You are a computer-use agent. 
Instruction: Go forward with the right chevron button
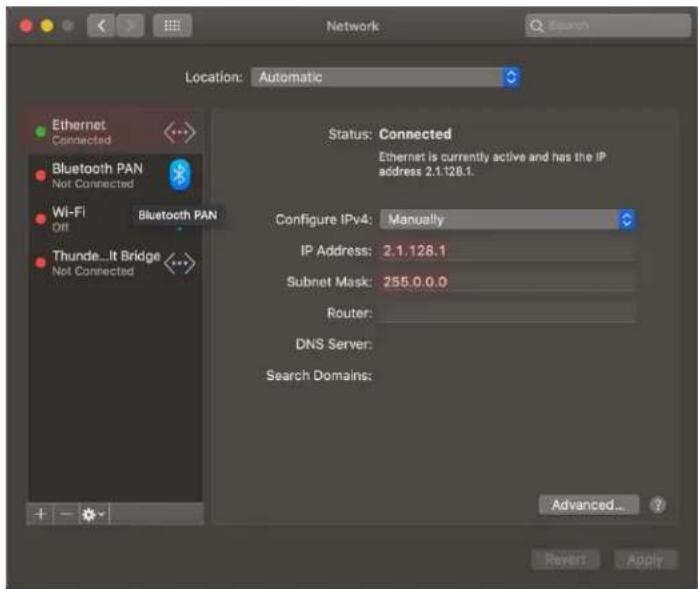(130, 26)
